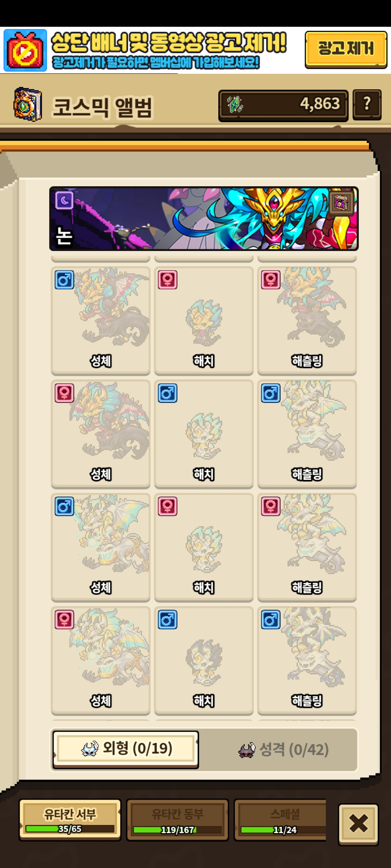Select the 외형 (0/19) tab
This screenshot has width=391, height=868.
126,749
